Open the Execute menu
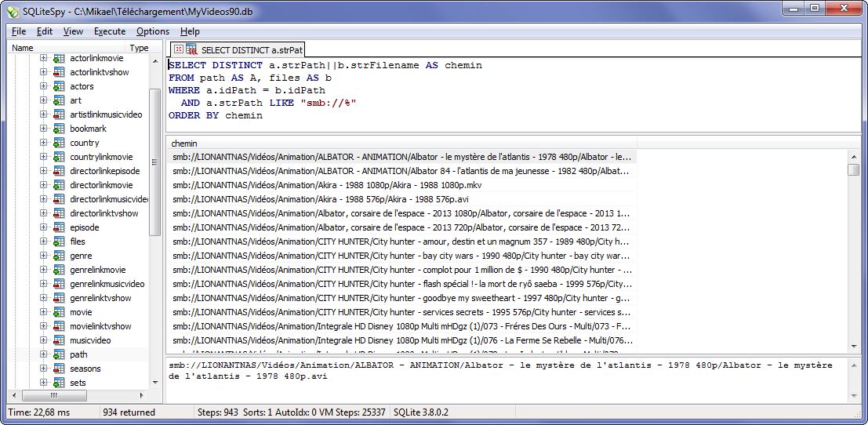The height and width of the screenshot is (425, 868). 110,31
